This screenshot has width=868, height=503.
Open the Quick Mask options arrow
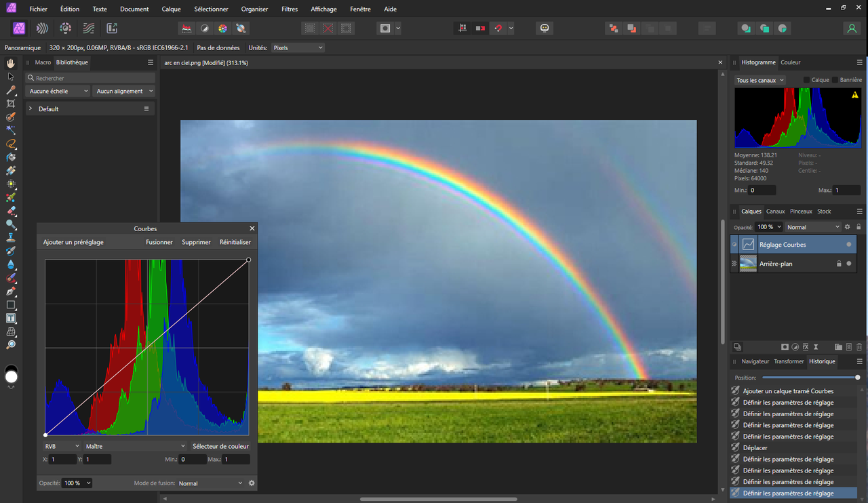click(x=398, y=28)
